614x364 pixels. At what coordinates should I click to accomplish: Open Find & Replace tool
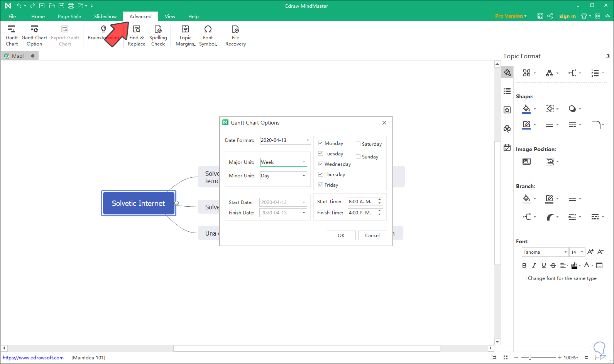tap(137, 35)
